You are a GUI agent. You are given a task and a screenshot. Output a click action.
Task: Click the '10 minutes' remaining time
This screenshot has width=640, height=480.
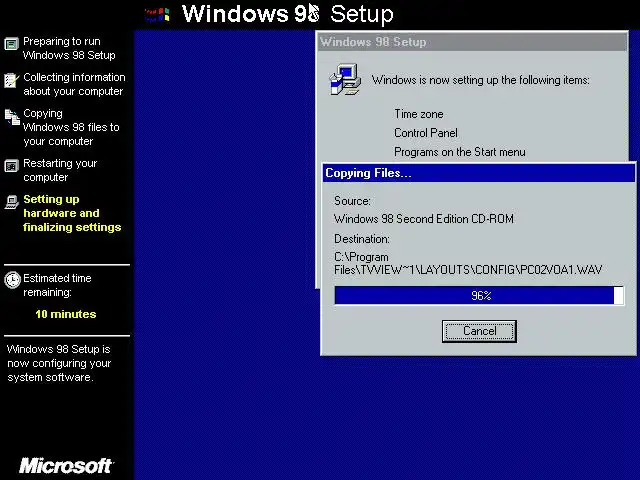[66, 314]
